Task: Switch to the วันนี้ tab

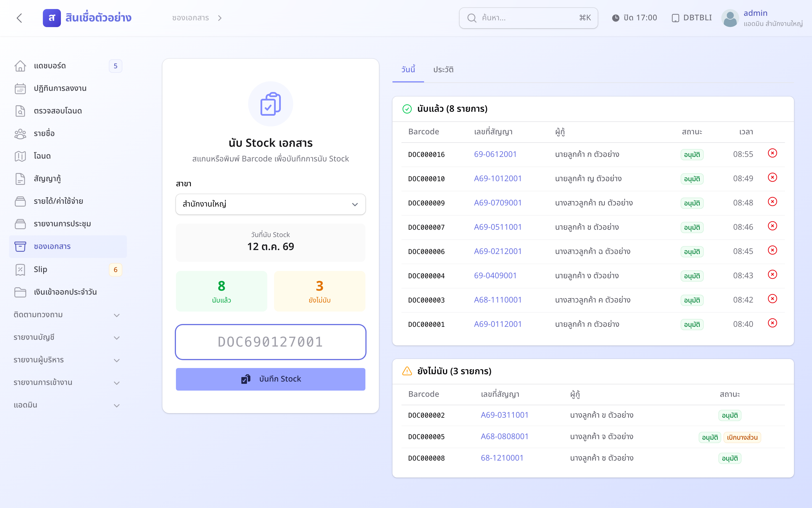Action: (x=408, y=69)
